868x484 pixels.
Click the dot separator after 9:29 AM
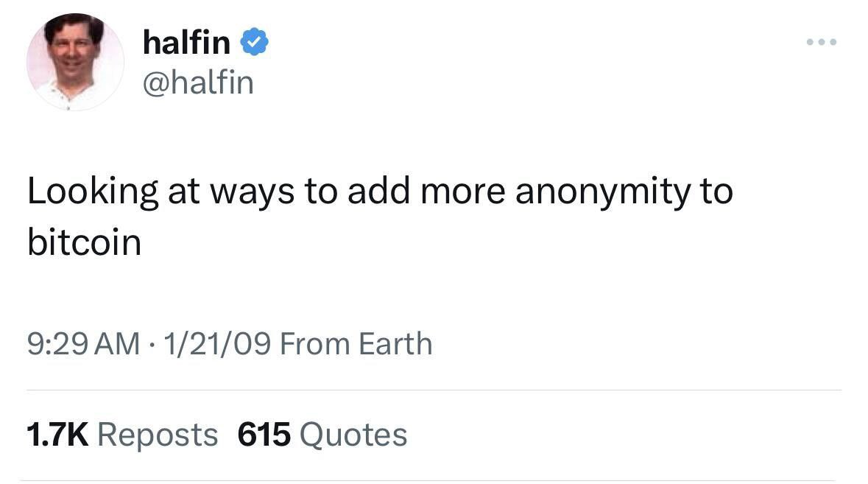pyautogui.click(x=153, y=345)
